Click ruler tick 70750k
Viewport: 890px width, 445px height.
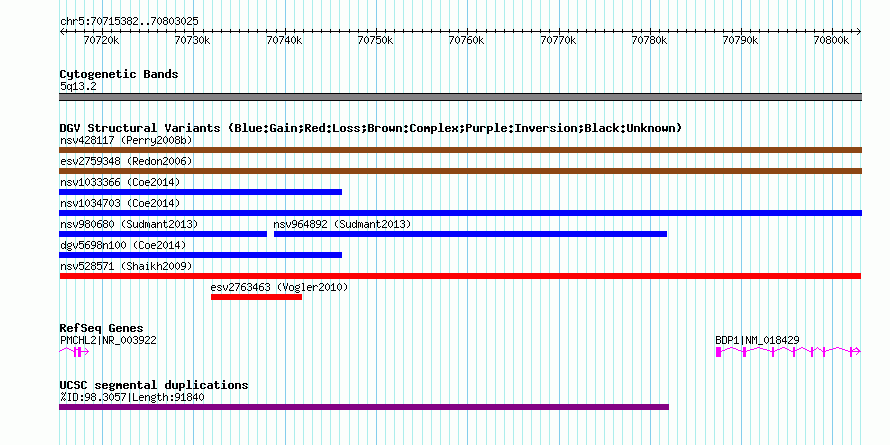tap(376, 40)
